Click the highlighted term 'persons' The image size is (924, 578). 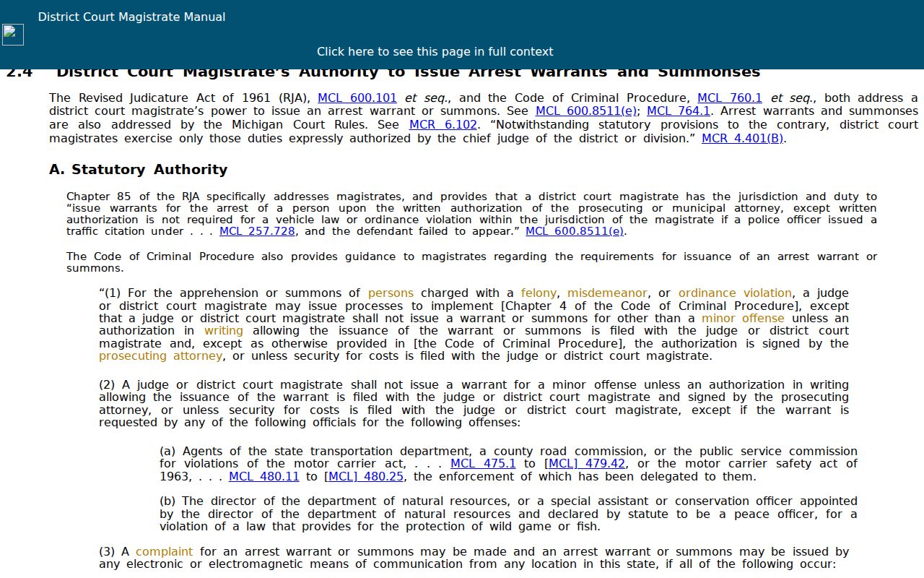click(391, 293)
